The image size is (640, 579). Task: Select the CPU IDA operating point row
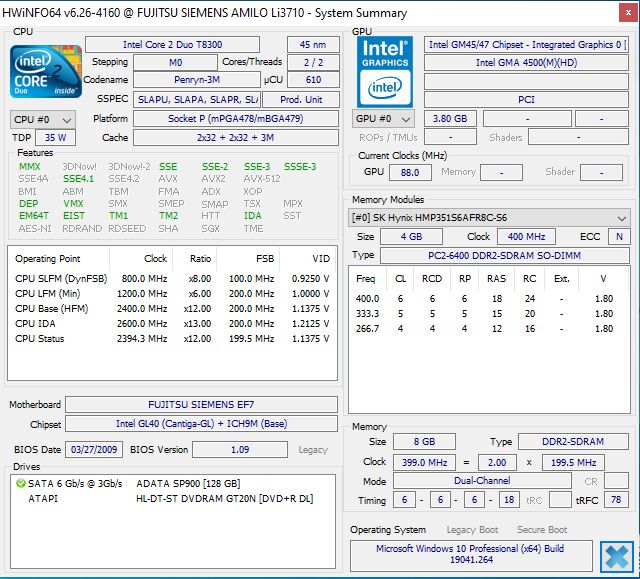coord(172,324)
